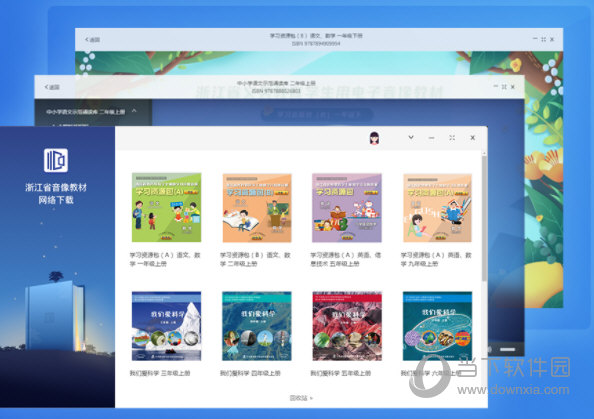Click caption 学习资源包(A) 语文、数学 一年级上册

click(x=165, y=259)
